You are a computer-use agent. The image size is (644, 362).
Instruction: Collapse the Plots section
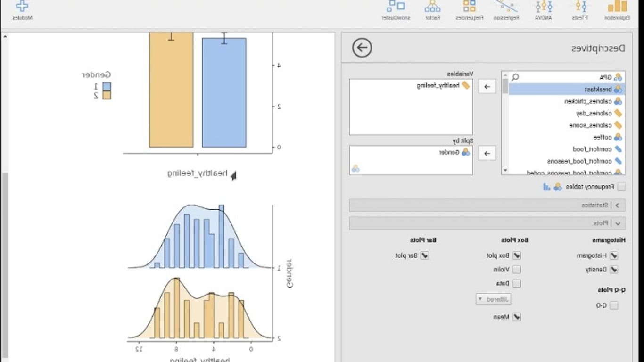618,223
